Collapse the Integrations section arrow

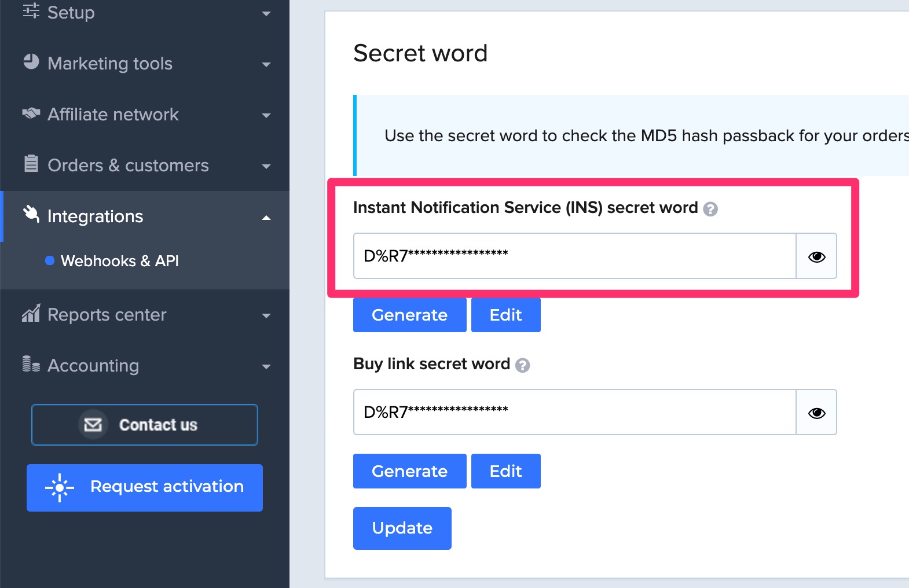click(x=266, y=218)
